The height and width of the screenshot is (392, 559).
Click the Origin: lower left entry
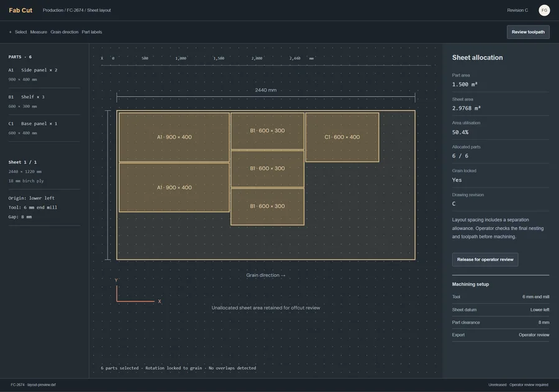point(32,198)
